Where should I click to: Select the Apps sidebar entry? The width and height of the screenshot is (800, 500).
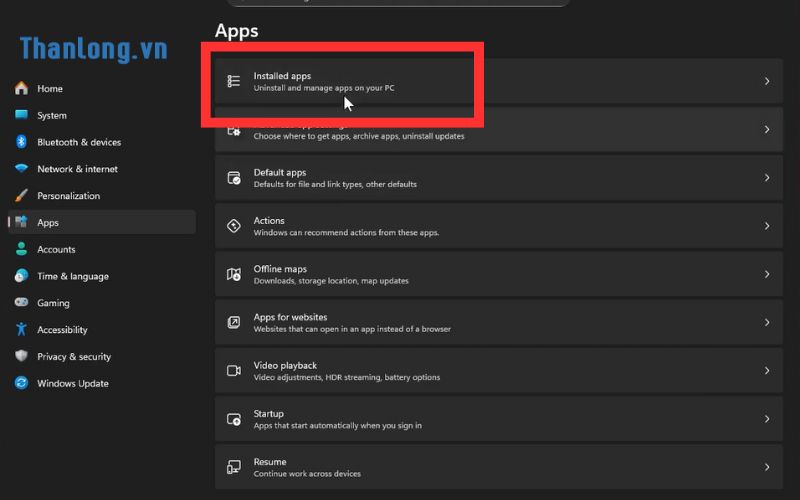pos(102,222)
